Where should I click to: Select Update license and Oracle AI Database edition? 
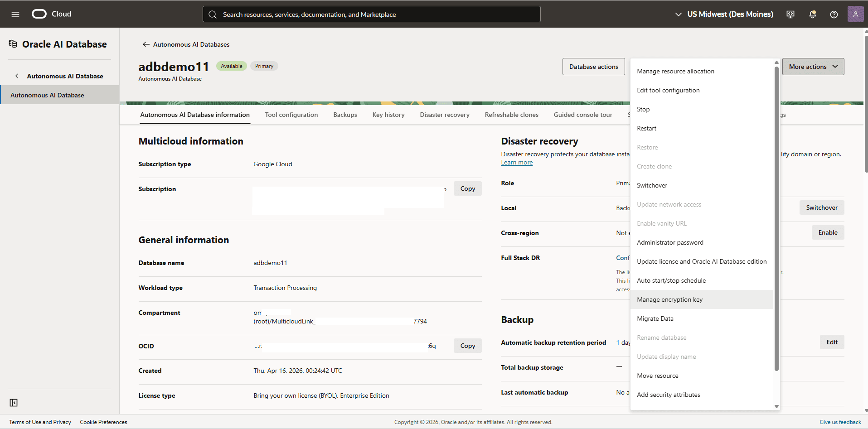coord(702,261)
